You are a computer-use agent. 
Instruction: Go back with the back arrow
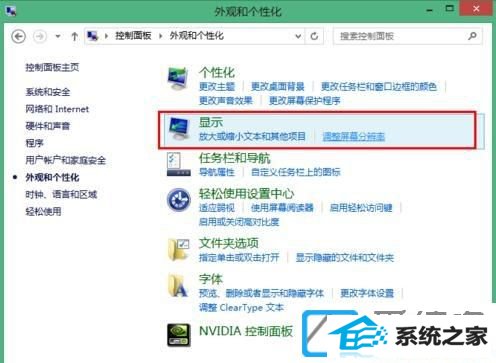[x=18, y=36]
